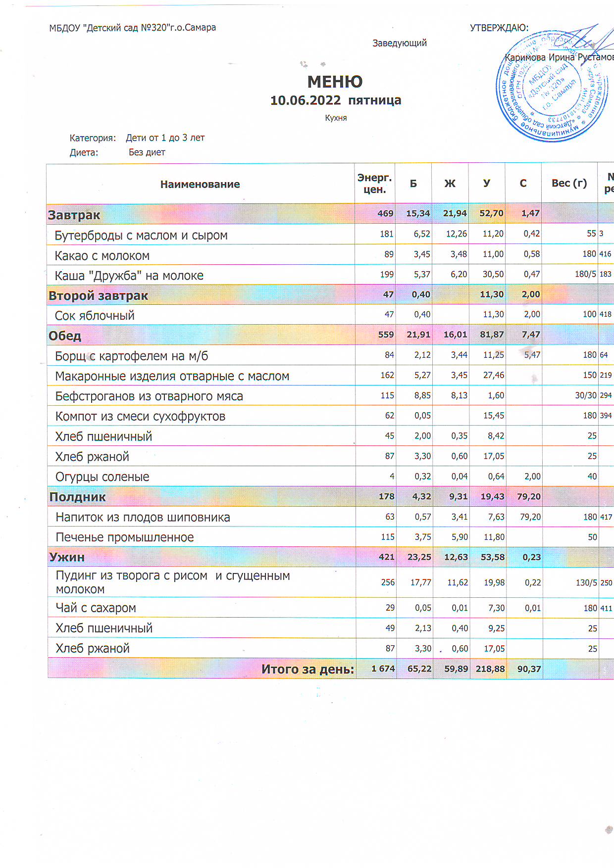Select the weight "30/30" in Бефстроганов row
Image resolution: width=614 pixels, height=868 pixels.
pyautogui.click(x=586, y=395)
